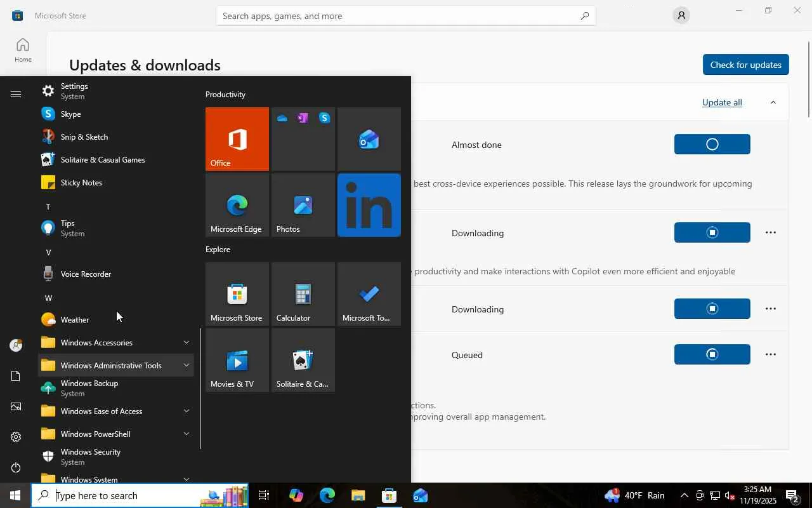Open Sticky Notes from the app list
Image resolution: width=812 pixels, height=508 pixels.
click(116, 183)
